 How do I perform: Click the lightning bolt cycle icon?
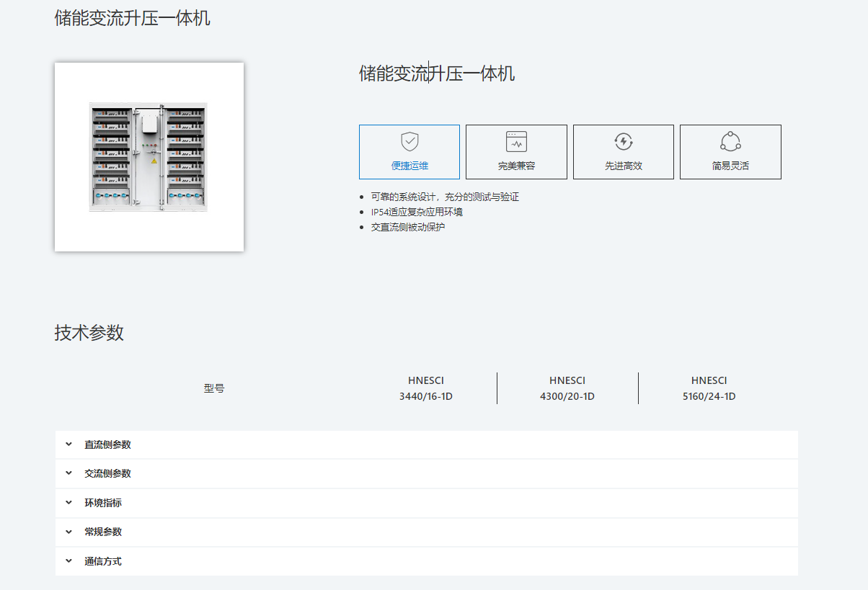624,141
